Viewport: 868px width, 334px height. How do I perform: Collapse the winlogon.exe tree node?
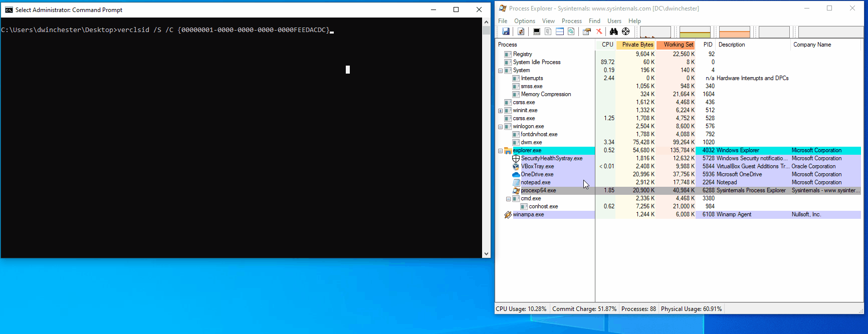[x=500, y=127]
